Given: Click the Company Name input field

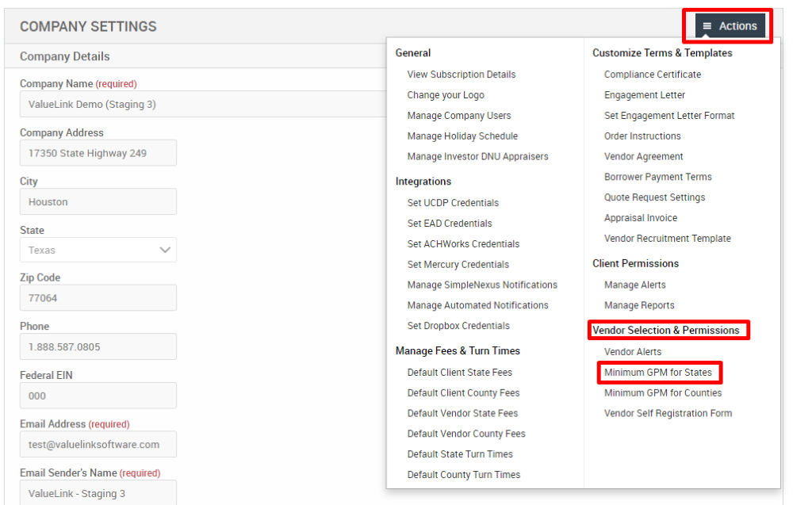Looking at the screenshot, I should [203, 104].
